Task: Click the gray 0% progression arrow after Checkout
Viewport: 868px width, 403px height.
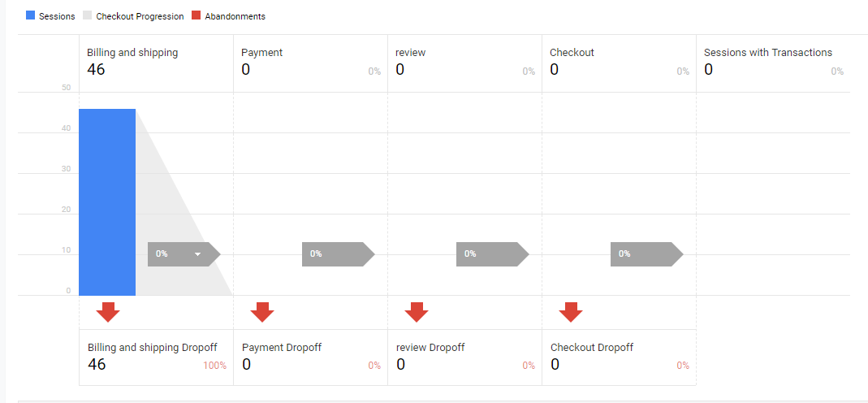Action: 647,254
